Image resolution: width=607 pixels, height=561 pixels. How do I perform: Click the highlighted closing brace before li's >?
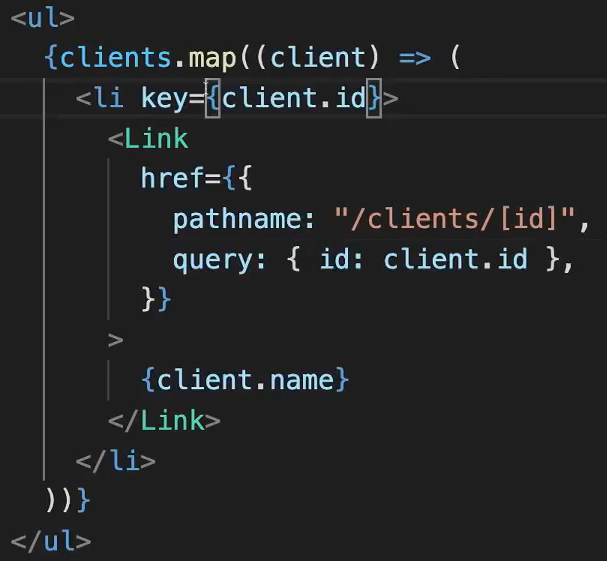pyautogui.click(x=374, y=98)
